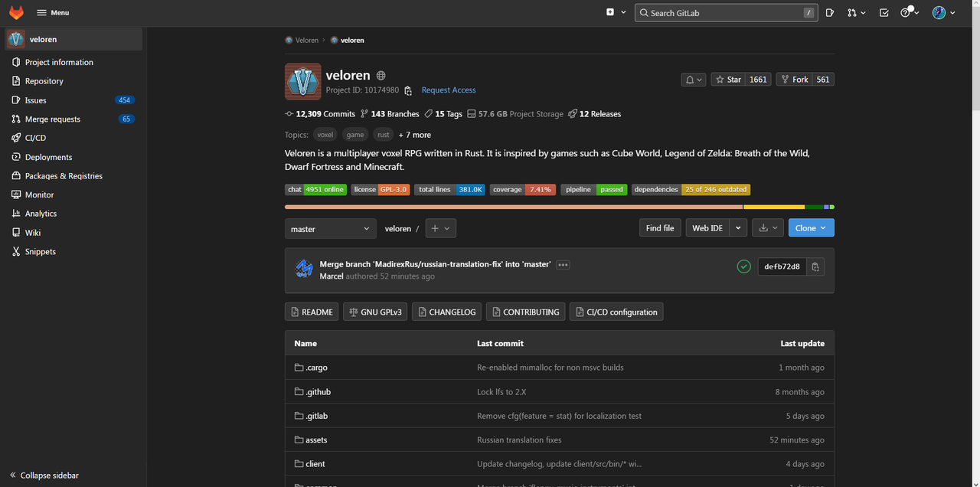Open the 15 Tags link
Viewport: 980px width, 487px height.
443,114
